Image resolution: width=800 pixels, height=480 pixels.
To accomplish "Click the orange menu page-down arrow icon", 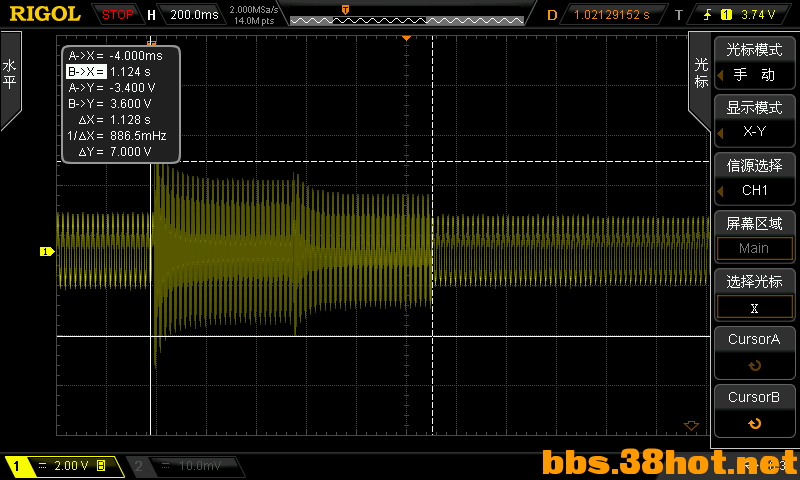I will [691, 425].
